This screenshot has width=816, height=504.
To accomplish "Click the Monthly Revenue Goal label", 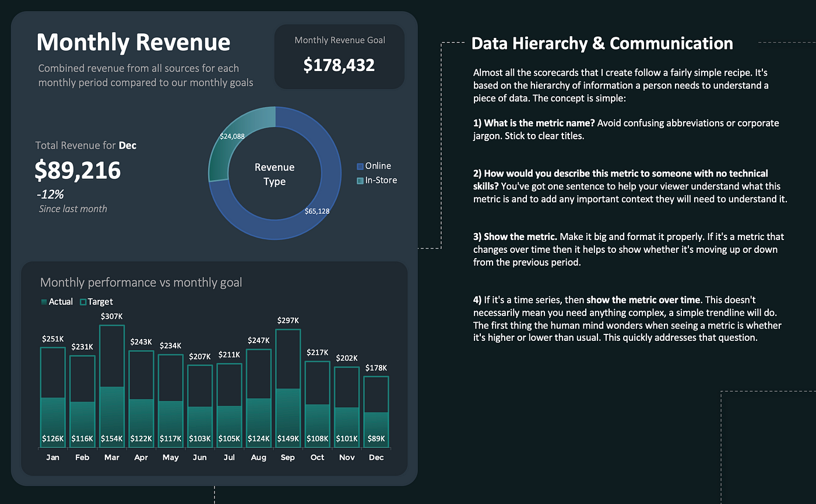I will pos(340,40).
